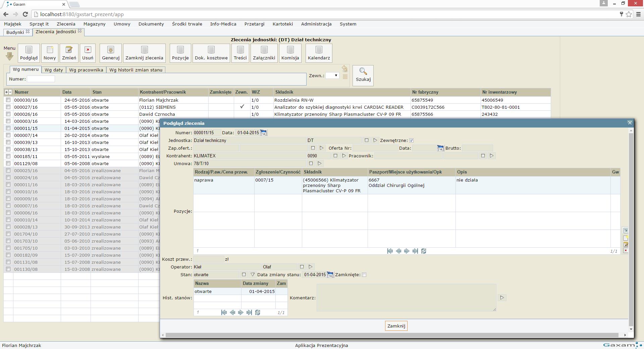Expand the Stan dropdown triangle
Screen dimensions: 644x349
tap(253, 275)
